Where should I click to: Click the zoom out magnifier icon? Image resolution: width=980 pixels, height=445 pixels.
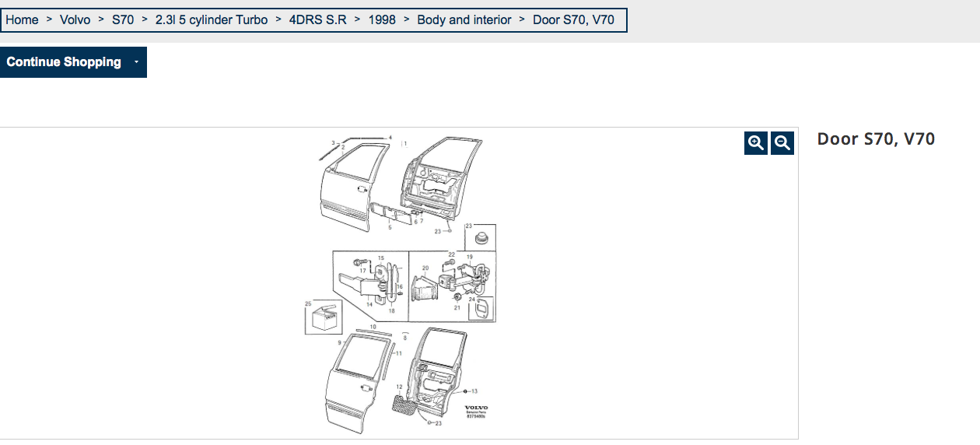[782, 143]
